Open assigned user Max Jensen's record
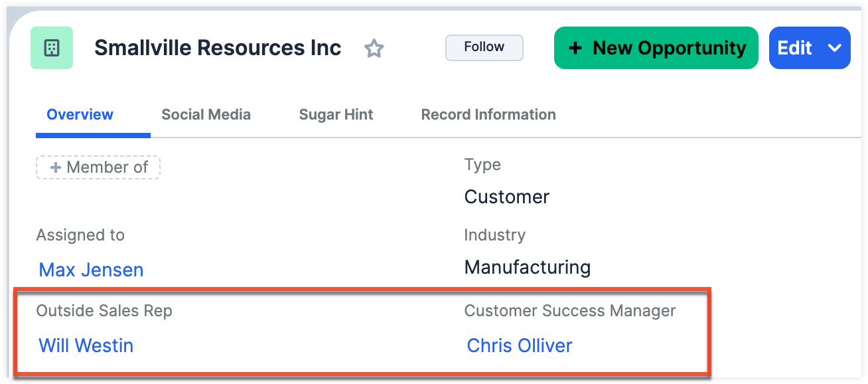The width and height of the screenshot is (868, 384). [x=91, y=270]
